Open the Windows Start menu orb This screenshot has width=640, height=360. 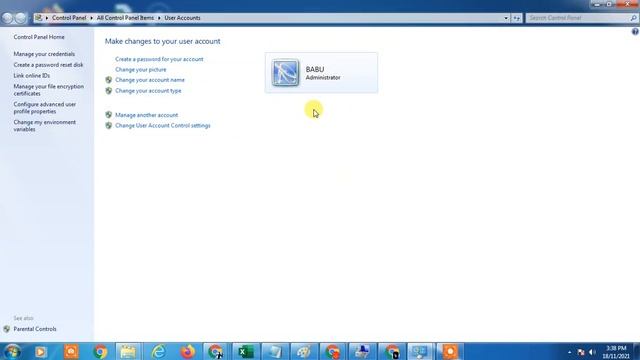[12, 351]
